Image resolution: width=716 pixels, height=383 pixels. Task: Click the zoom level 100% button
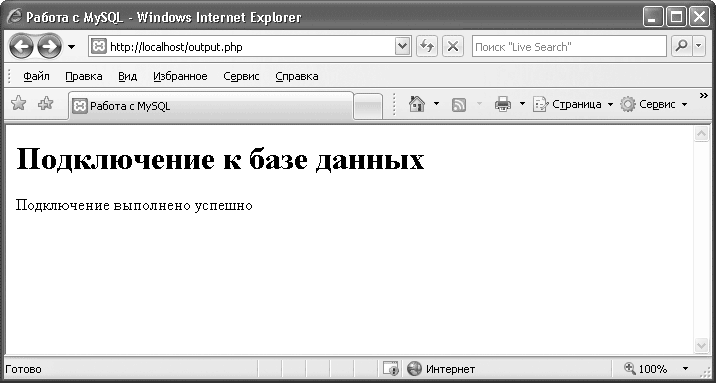[646, 368]
